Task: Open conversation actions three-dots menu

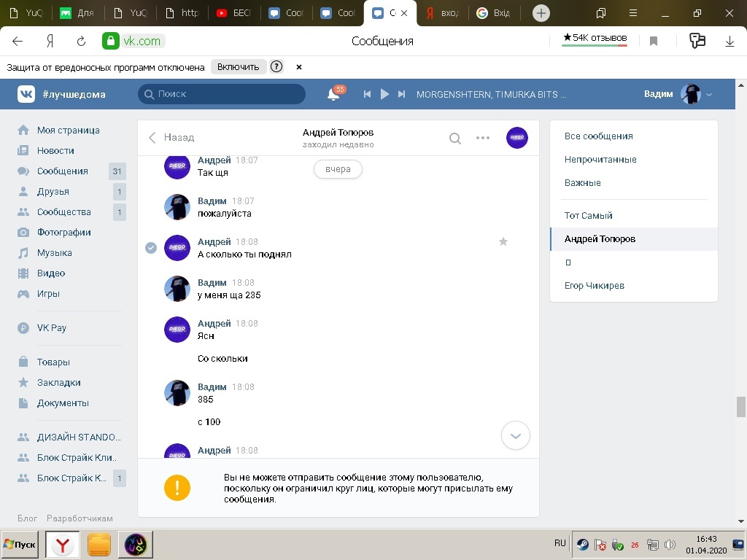Action: pyautogui.click(x=483, y=138)
